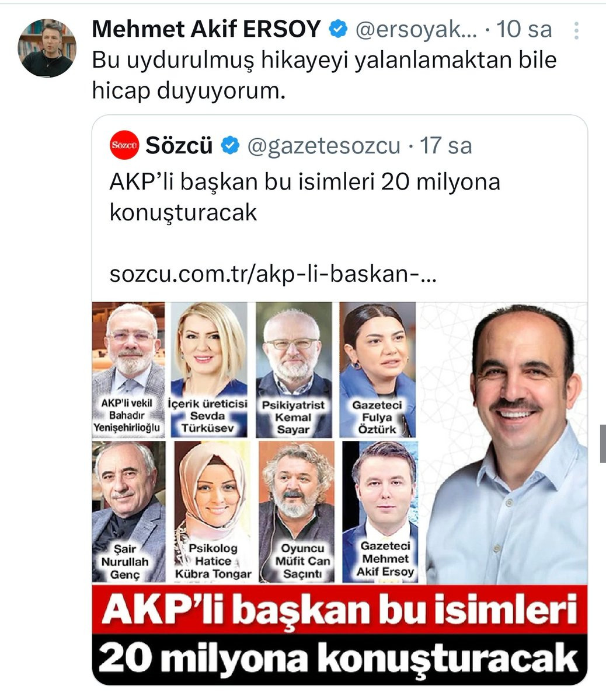
Task: Click the red headline banner of the image
Action: point(340,610)
